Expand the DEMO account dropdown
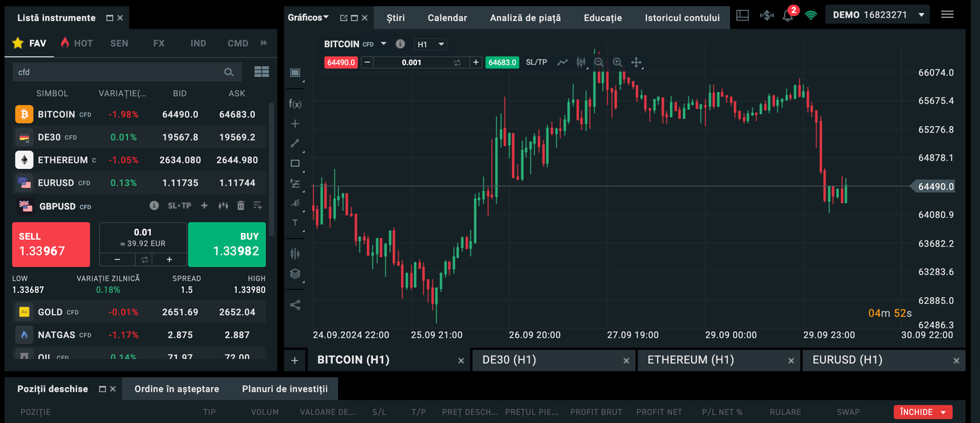 tap(921, 15)
